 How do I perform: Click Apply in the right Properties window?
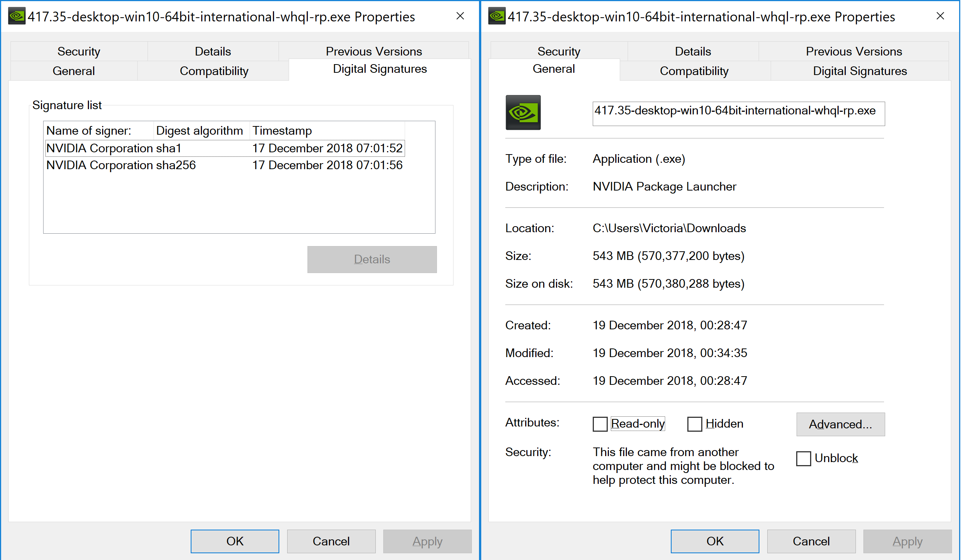908,541
